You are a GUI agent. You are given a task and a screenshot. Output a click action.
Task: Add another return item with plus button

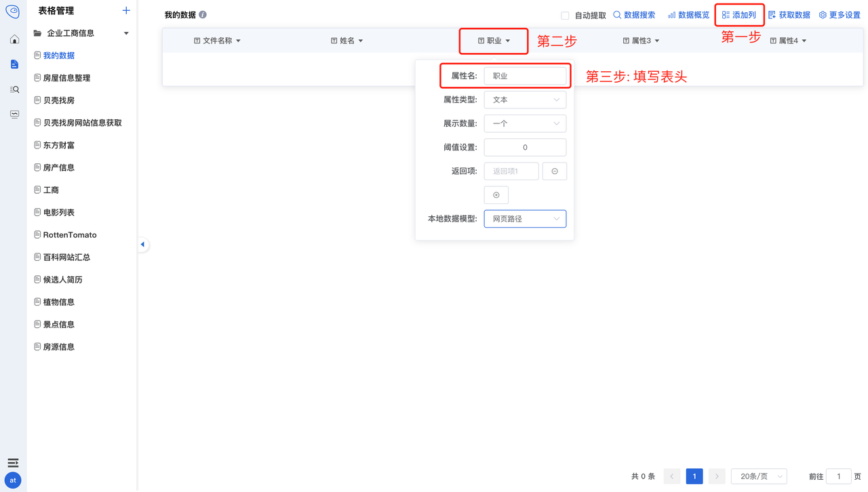(496, 195)
